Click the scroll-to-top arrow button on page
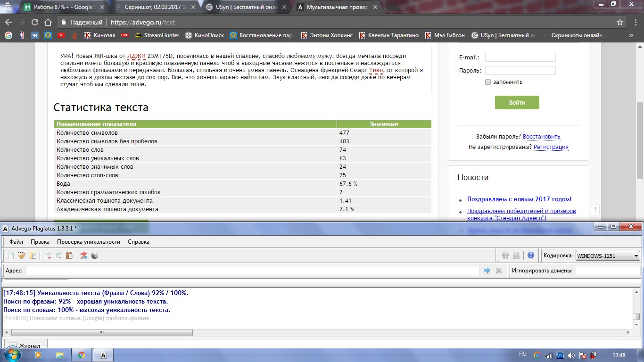 595,210
